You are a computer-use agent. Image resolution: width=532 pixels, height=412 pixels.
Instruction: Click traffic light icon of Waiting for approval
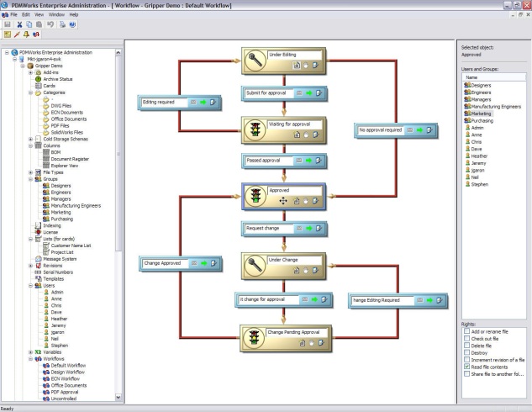(x=255, y=130)
